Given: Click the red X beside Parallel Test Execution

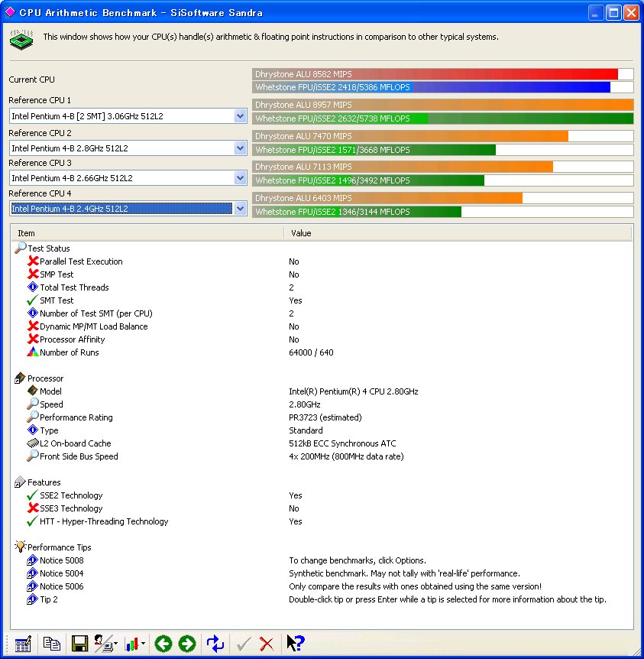Looking at the screenshot, I should 33,261.
